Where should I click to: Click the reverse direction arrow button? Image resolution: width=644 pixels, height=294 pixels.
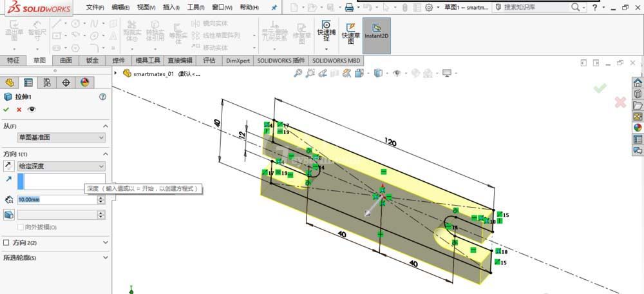click(x=8, y=166)
